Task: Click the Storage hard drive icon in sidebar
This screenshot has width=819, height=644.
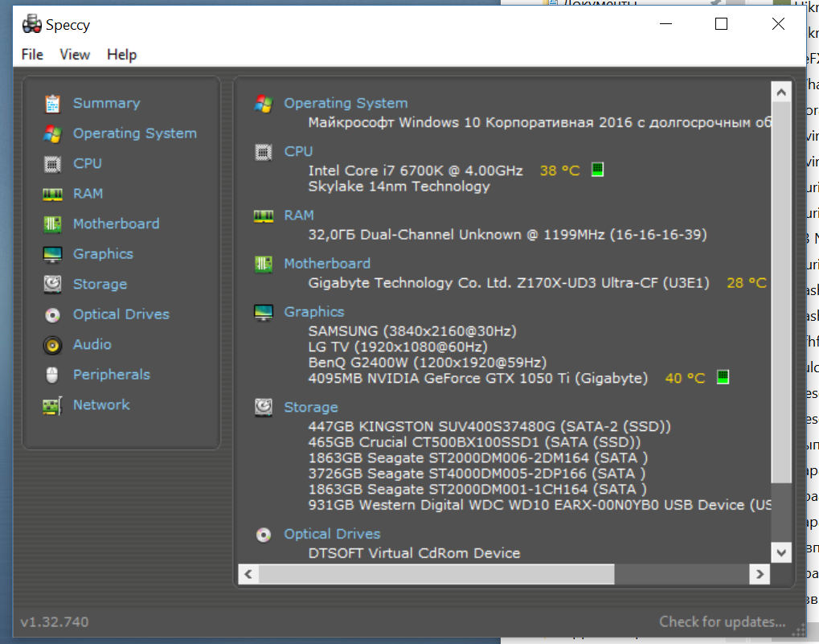Action: tap(52, 284)
